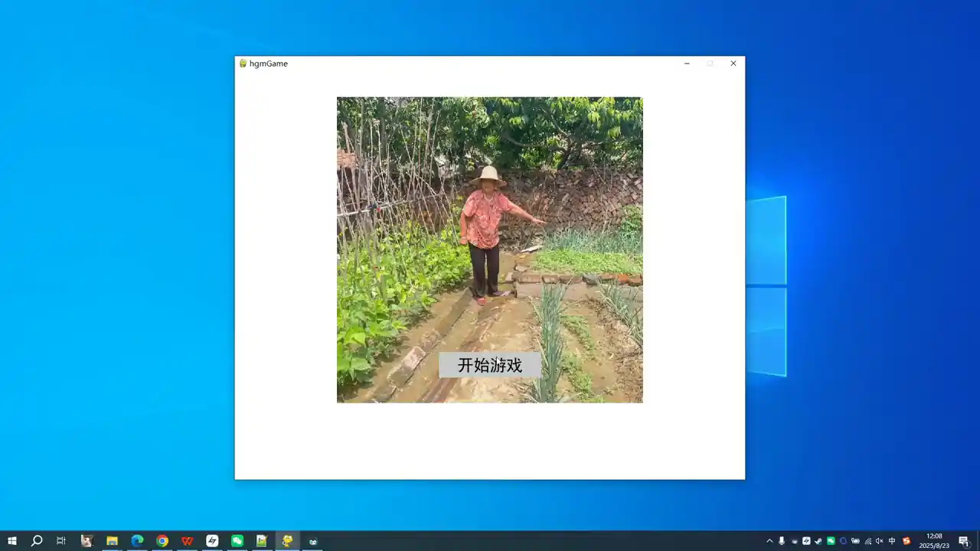Open the notification center icon
The width and height of the screenshot is (980, 551).
[964, 541]
